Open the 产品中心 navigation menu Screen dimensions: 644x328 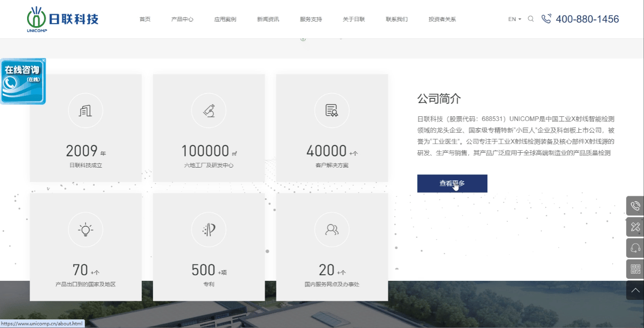pos(182,19)
